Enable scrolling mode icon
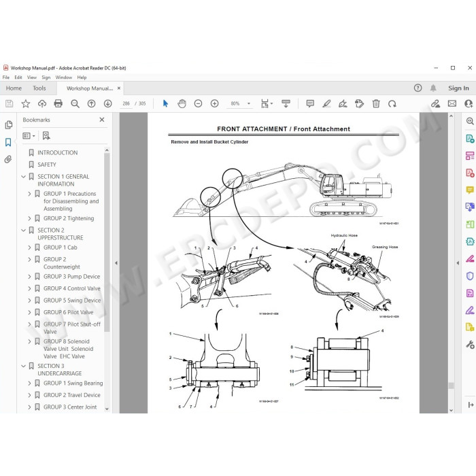This screenshot has height=476, width=476. 286,104
